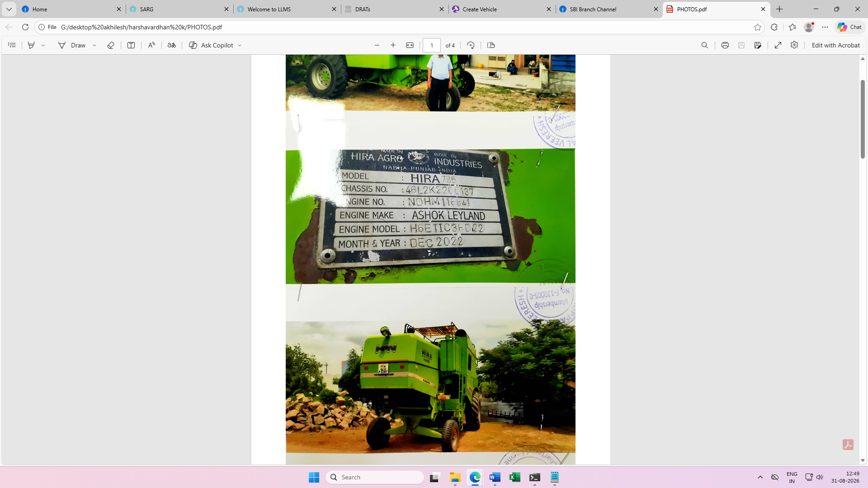
Task: Open the Windows Start menu
Action: click(314, 477)
